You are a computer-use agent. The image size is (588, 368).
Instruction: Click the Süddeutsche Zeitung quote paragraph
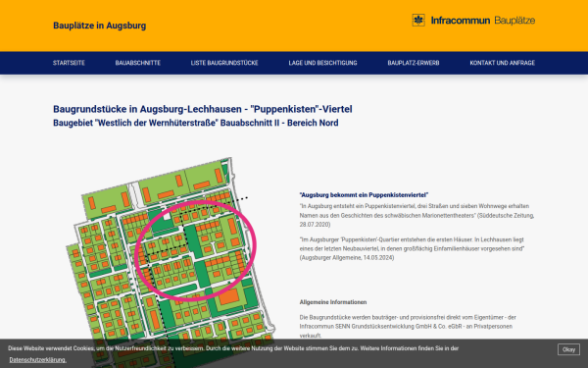click(x=417, y=215)
